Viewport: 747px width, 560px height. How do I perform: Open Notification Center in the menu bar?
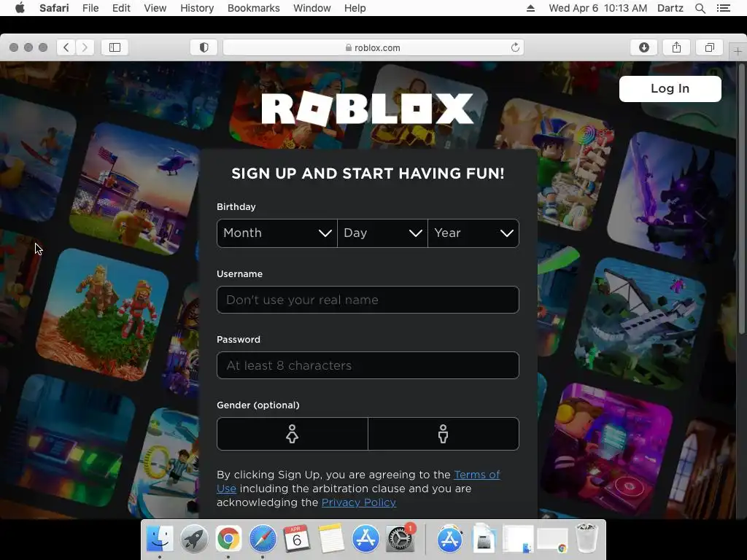pyautogui.click(x=723, y=8)
